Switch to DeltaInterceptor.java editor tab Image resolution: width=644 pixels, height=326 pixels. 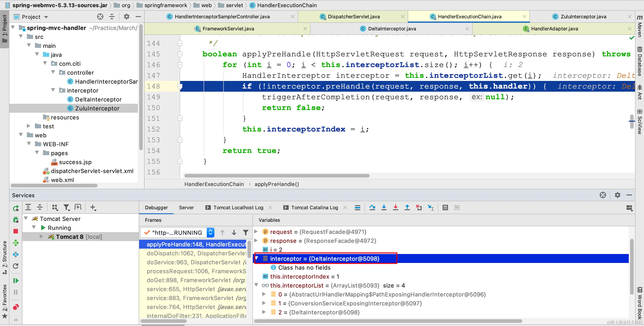(x=392, y=28)
